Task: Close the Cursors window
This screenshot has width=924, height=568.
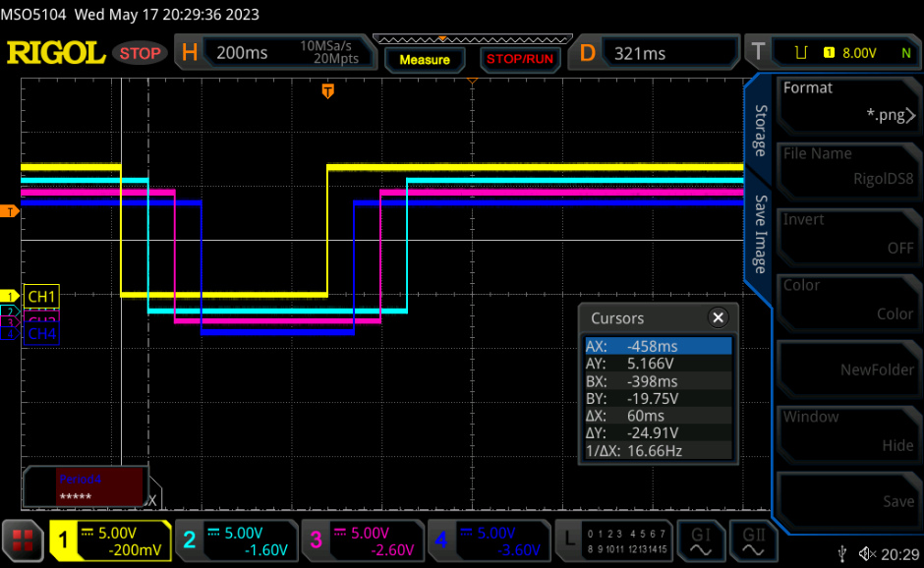Action: point(718,317)
